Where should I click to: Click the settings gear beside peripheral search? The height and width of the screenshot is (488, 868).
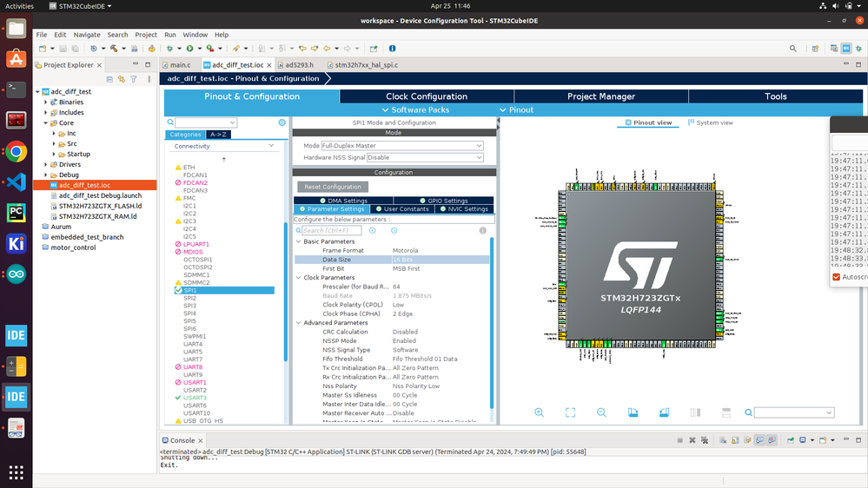tap(282, 123)
